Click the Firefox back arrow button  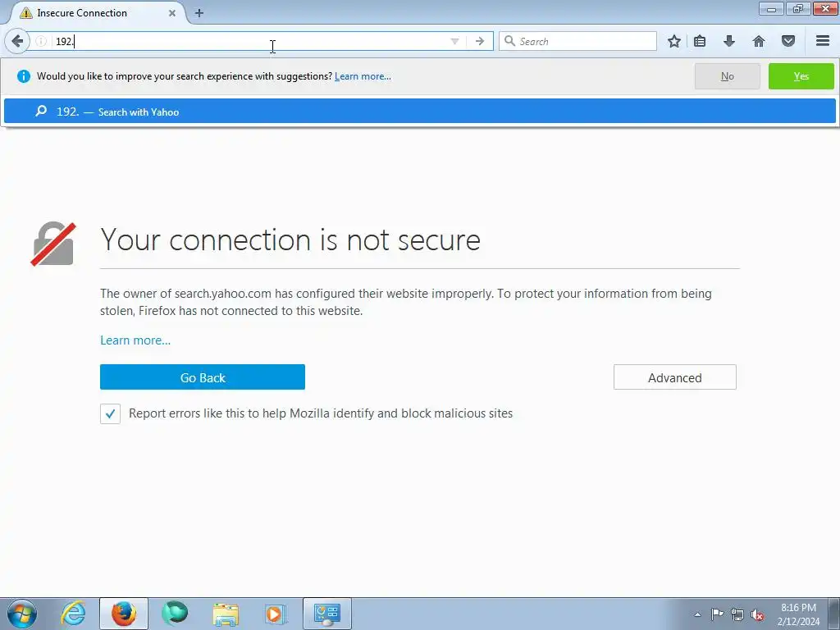coord(17,41)
